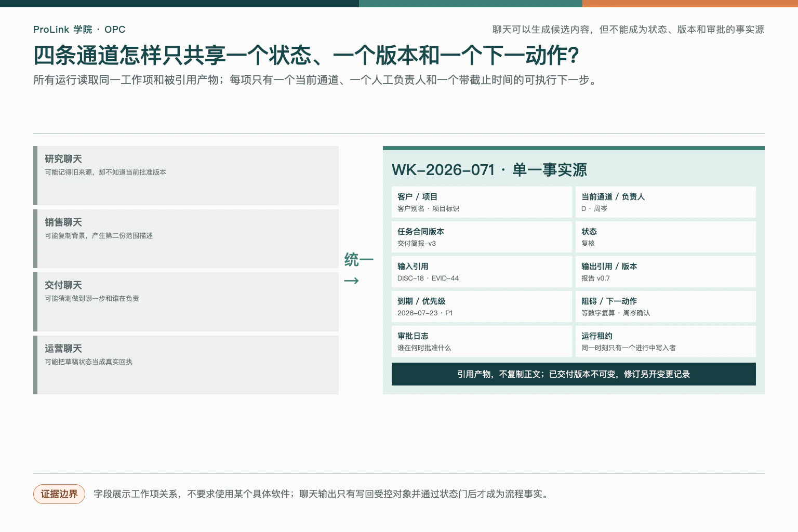Screen dimensions: 798x532
Task: Click the text 可能把草稿状态当成真实回执
Action: [x=88, y=362]
